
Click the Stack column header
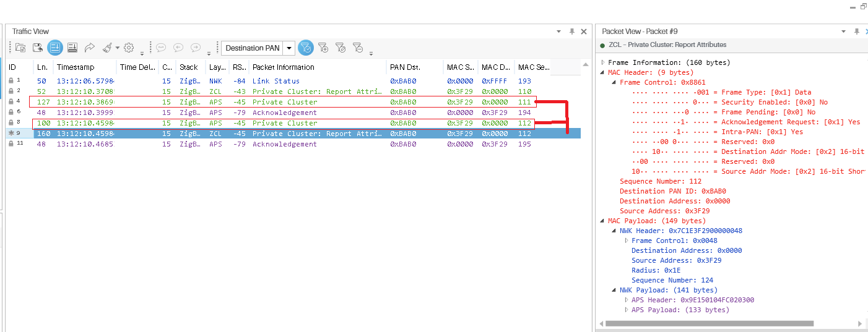pos(191,67)
